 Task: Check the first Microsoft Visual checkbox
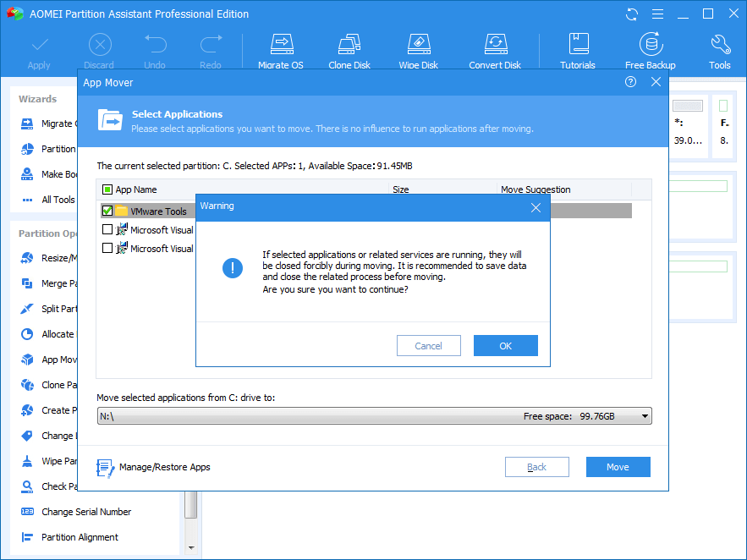pos(107,229)
